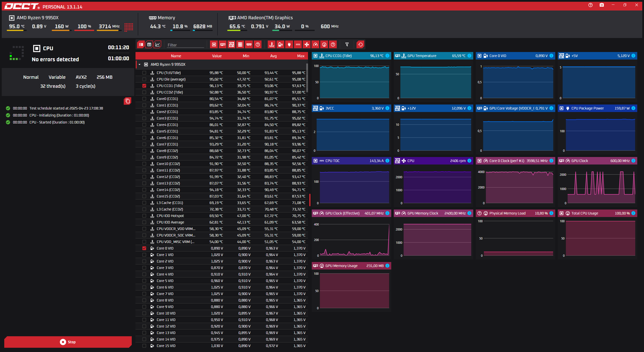This screenshot has height=352, width=644.
Task: Click the Core3 (CCD1) row name
Action: pos(167,118)
